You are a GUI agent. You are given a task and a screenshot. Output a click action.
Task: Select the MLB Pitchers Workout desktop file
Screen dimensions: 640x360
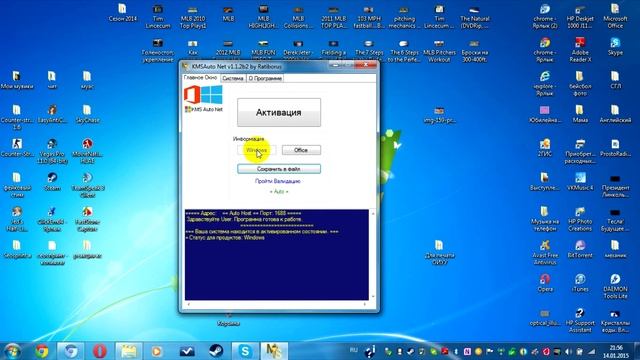point(439,49)
